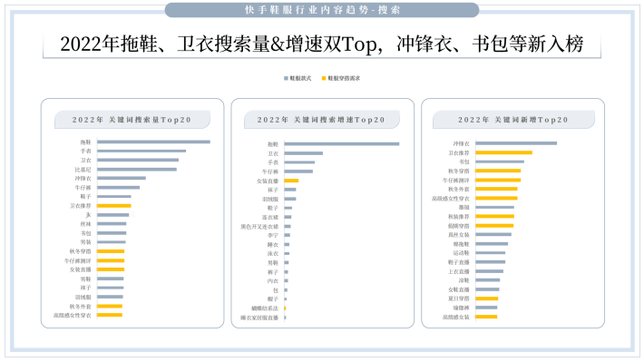Click the gray 鞋服款式 legend swatch

[286, 79]
